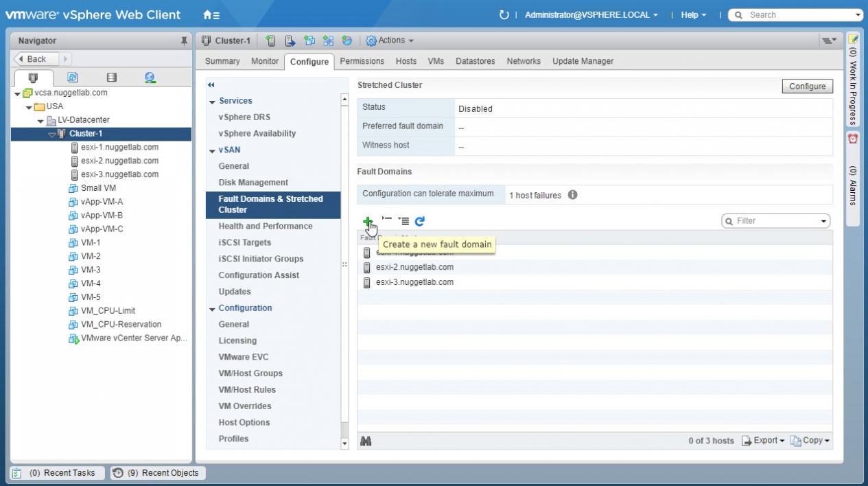
Task: Click the home menu icon
Action: [211, 15]
